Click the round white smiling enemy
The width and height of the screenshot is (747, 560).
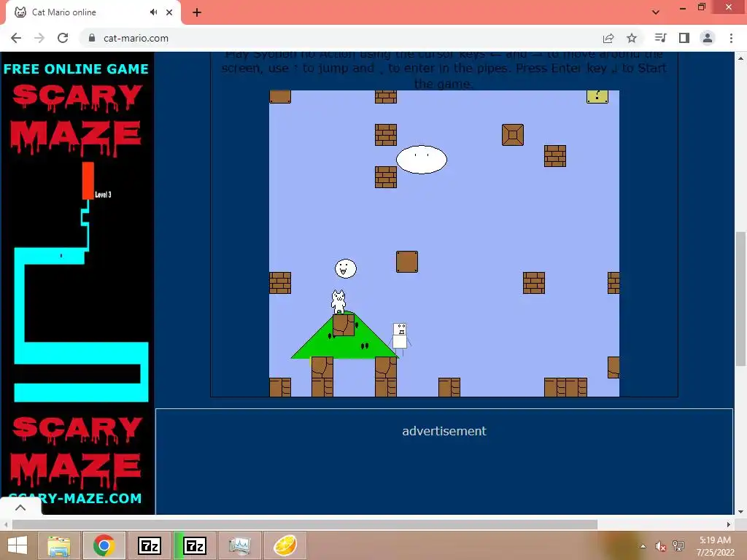[345, 268]
